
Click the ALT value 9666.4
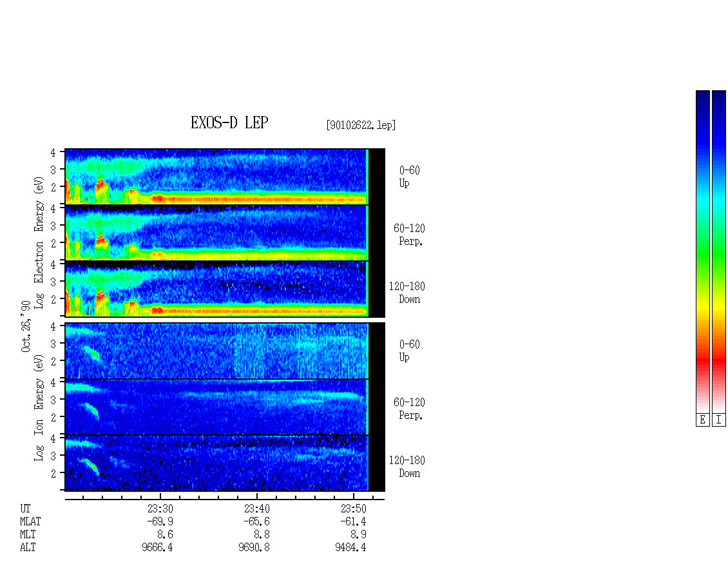(x=157, y=548)
